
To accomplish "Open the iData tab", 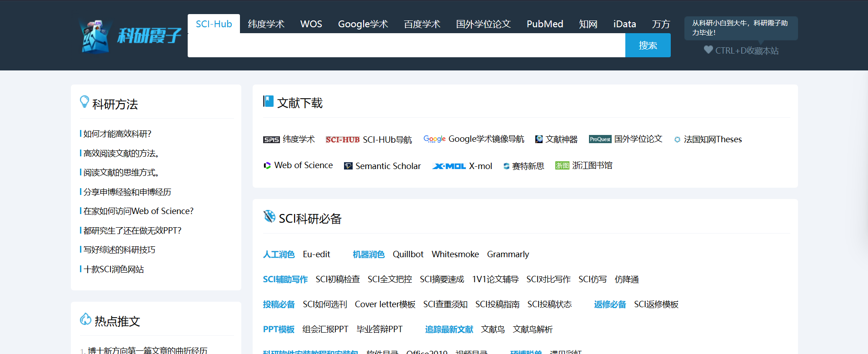I will 625,24.
